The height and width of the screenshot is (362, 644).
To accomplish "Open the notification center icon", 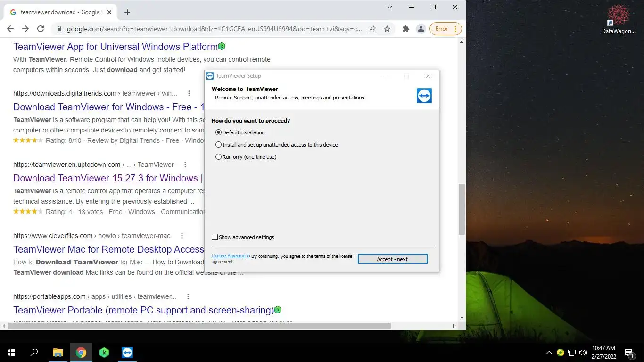I will [x=629, y=353].
